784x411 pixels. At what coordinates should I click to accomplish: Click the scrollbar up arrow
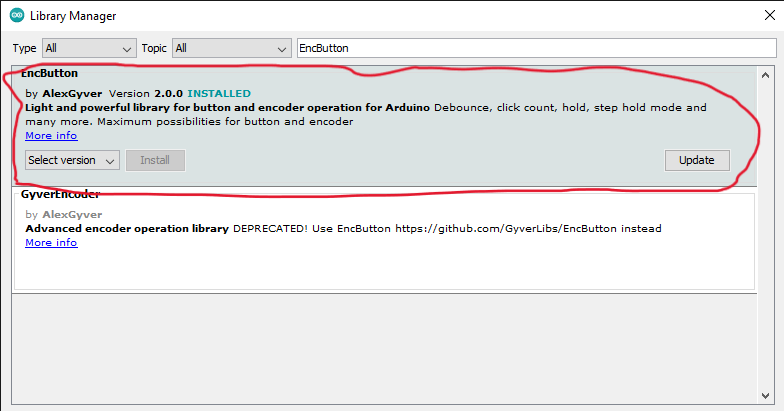coord(765,76)
